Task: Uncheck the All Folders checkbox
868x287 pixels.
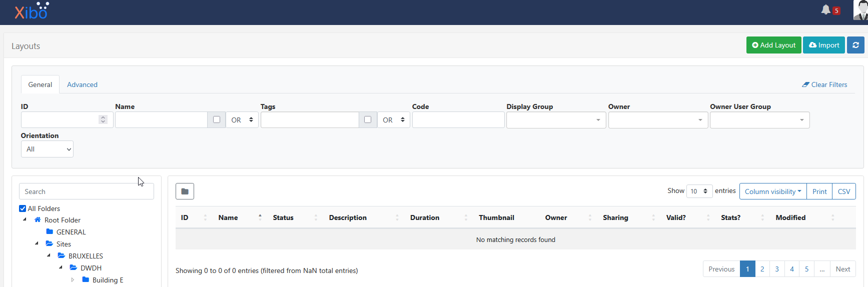Action: pyautogui.click(x=23, y=208)
